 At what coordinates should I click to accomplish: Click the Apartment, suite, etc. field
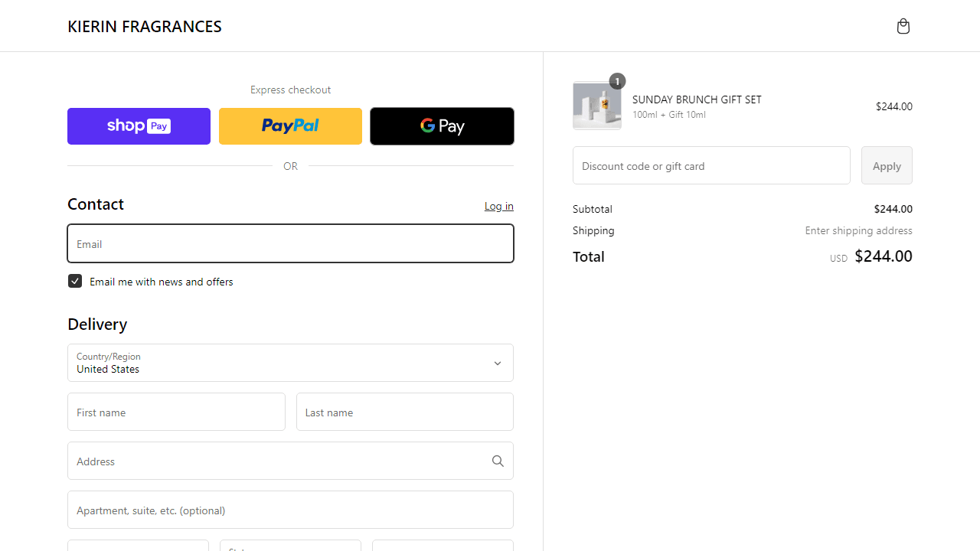click(x=290, y=510)
